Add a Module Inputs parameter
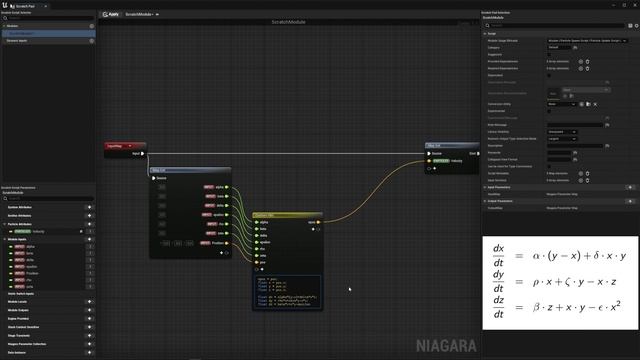This screenshot has width=640, height=360. point(89,239)
